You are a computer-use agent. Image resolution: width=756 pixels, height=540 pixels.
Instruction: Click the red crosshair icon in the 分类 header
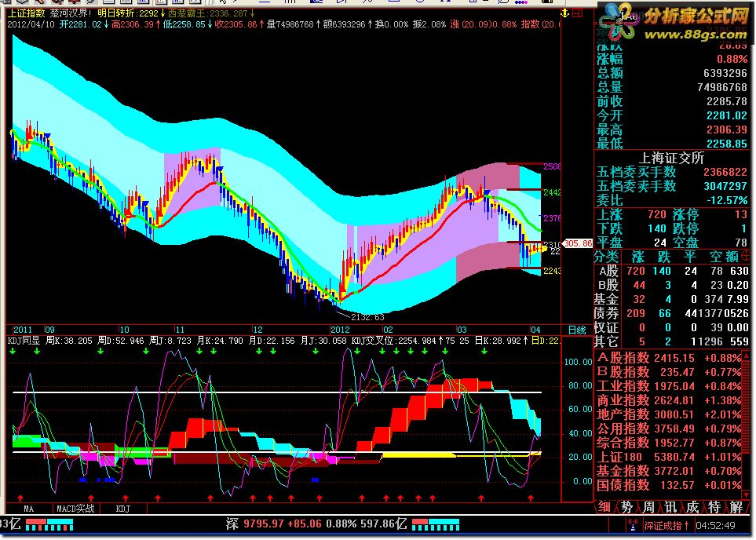pyautogui.click(x=744, y=255)
